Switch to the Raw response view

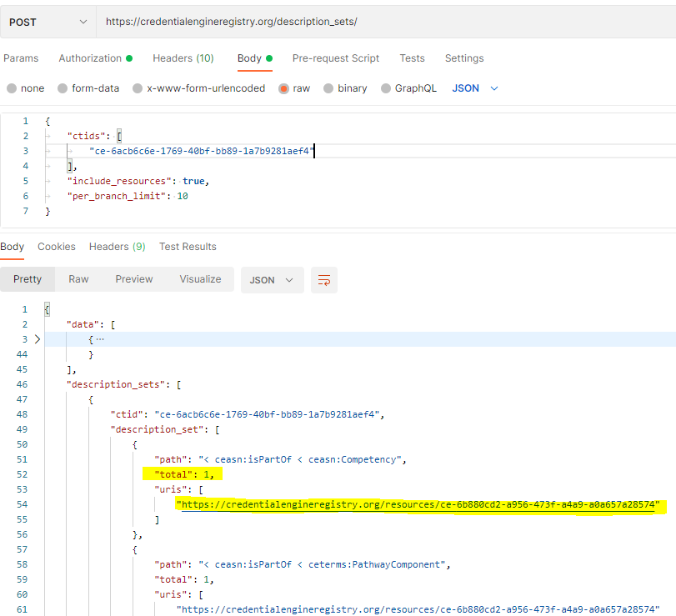(x=78, y=279)
